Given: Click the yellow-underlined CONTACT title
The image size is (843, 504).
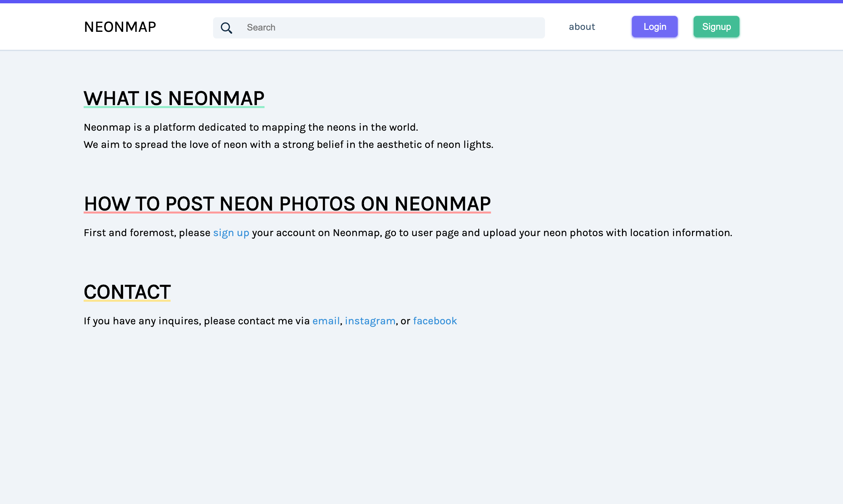Looking at the screenshot, I should [127, 291].
